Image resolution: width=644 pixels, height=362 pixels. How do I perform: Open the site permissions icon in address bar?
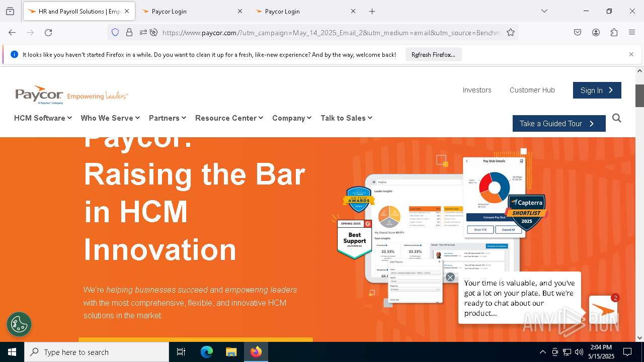pyautogui.click(x=143, y=32)
